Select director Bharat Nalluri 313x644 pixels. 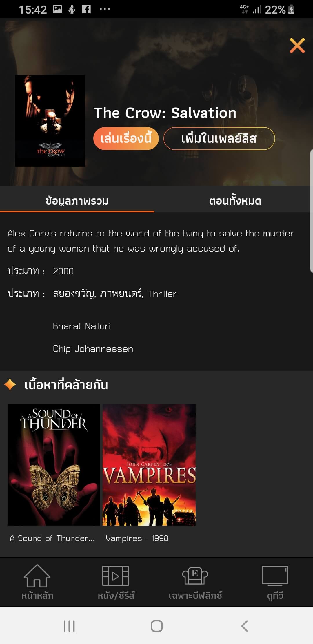[x=82, y=326]
